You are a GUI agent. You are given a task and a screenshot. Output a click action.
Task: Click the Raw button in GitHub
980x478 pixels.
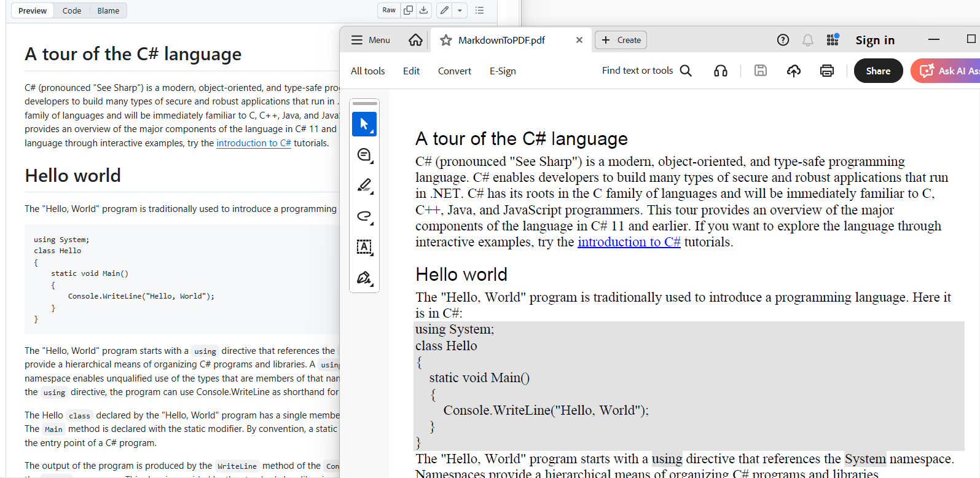389,10
